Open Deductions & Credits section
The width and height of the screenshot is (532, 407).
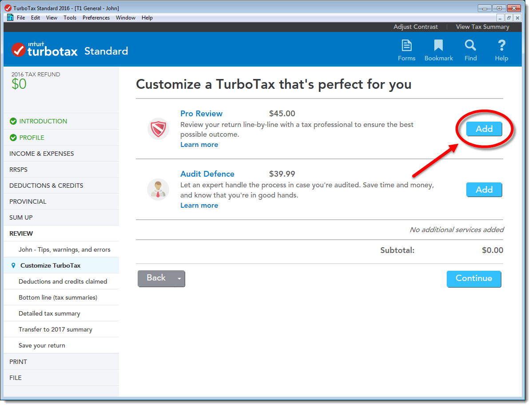pos(61,186)
